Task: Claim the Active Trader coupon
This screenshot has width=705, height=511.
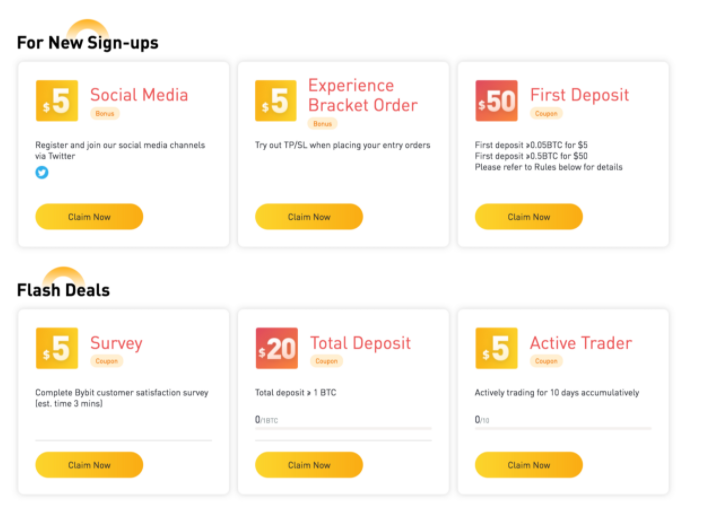Action: click(x=529, y=465)
